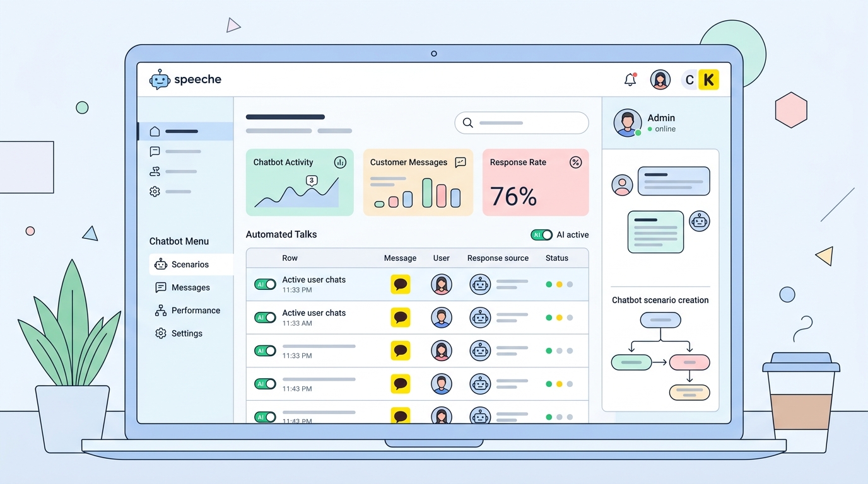
Task: Click the Customer Messages chat chart icon
Action: [460, 162]
